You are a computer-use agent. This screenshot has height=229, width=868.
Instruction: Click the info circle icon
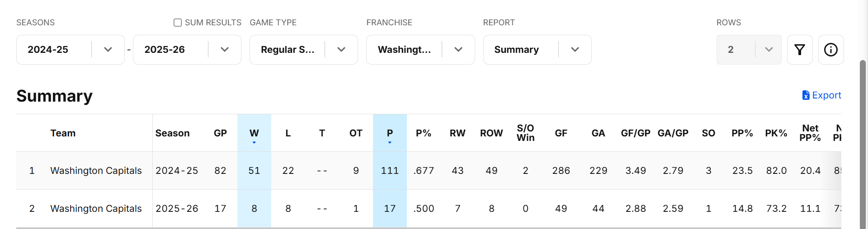click(x=830, y=50)
